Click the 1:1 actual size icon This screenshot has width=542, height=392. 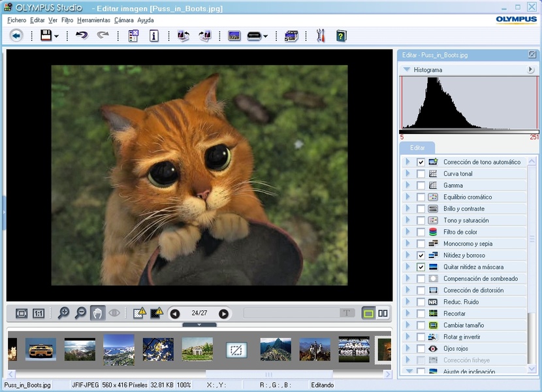click(39, 314)
